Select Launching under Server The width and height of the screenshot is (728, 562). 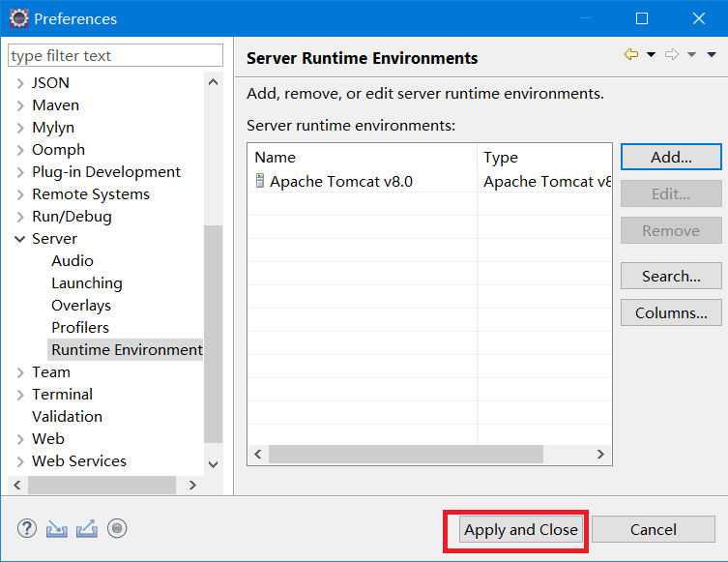[x=87, y=283]
